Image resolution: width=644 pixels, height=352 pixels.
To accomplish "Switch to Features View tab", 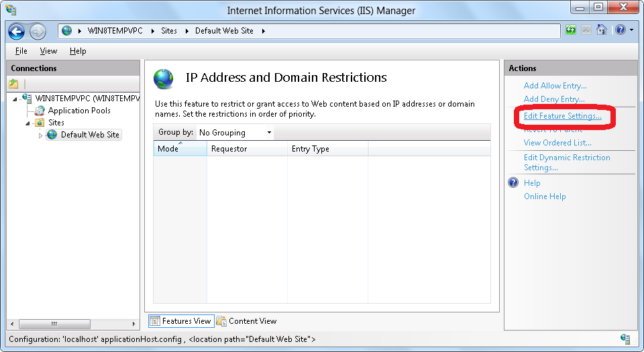I will point(180,321).
